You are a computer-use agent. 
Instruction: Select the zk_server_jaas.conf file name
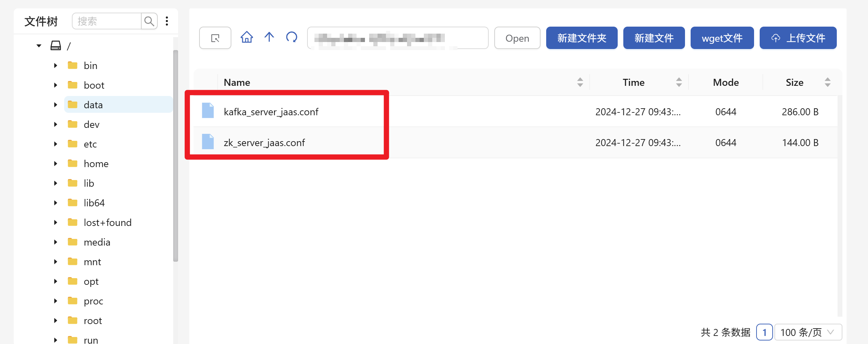pyautogui.click(x=264, y=143)
